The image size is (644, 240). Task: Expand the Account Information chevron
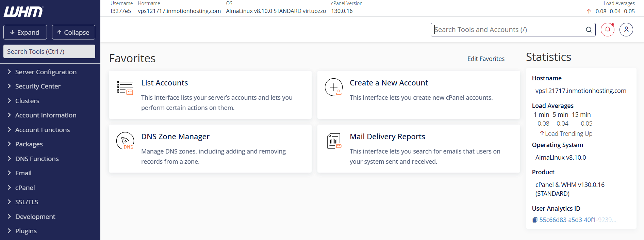tap(9, 115)
